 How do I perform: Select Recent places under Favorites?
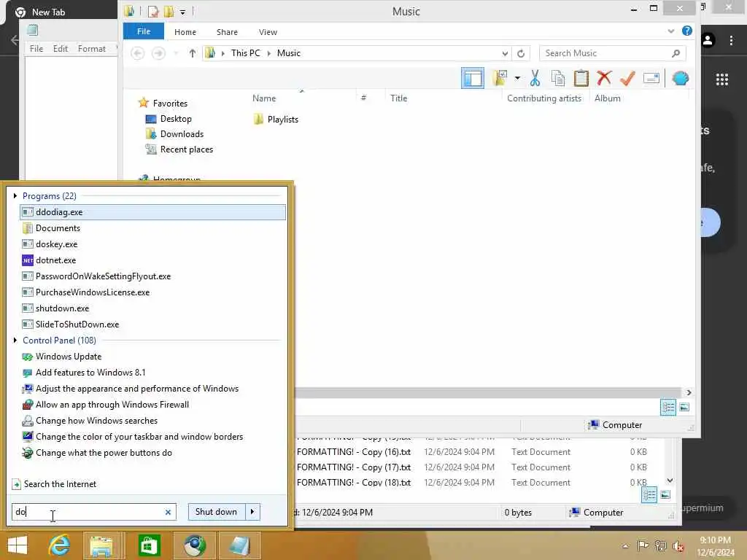point(186,149)
